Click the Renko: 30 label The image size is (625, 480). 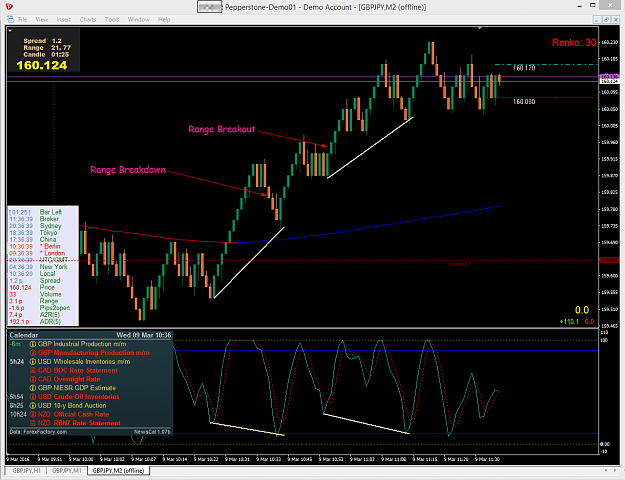tap(574, 43)
